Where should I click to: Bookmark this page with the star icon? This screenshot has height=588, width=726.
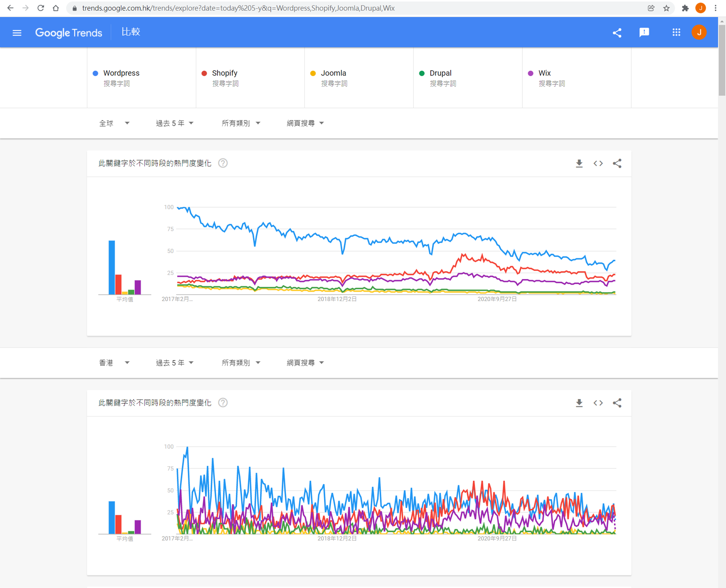pos(666,8)
